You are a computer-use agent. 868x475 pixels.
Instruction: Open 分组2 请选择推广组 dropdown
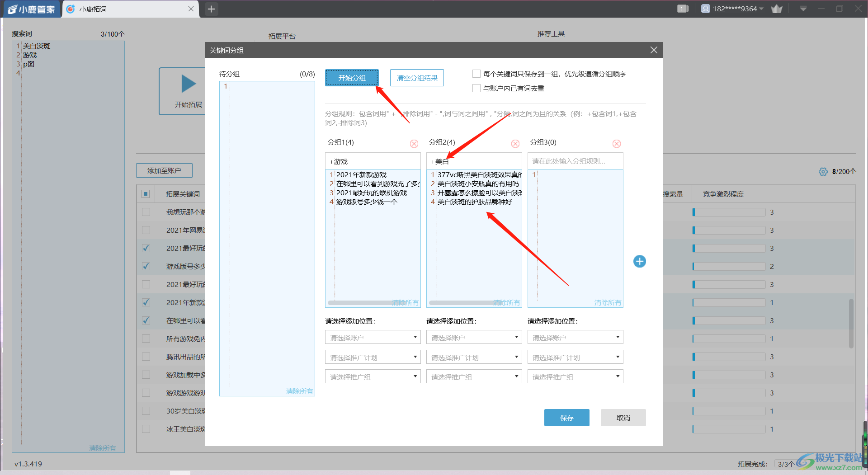[x=474, y=376]
